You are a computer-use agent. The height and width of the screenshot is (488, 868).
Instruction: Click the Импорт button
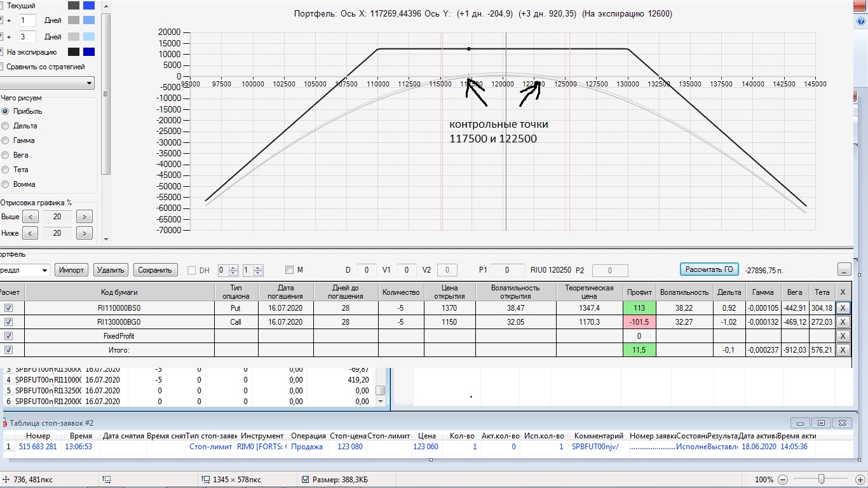(x=72, y=270)
